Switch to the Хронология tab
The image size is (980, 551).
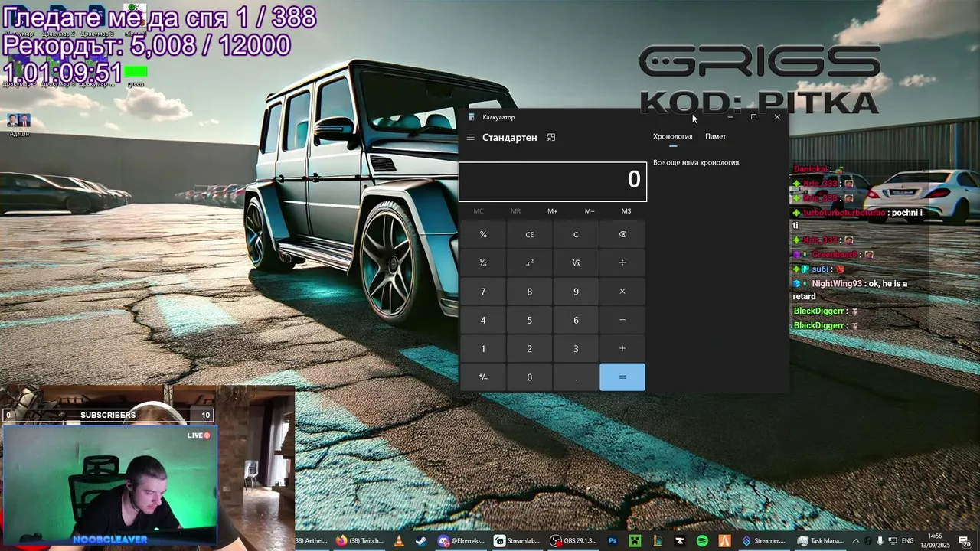point(672,136)
